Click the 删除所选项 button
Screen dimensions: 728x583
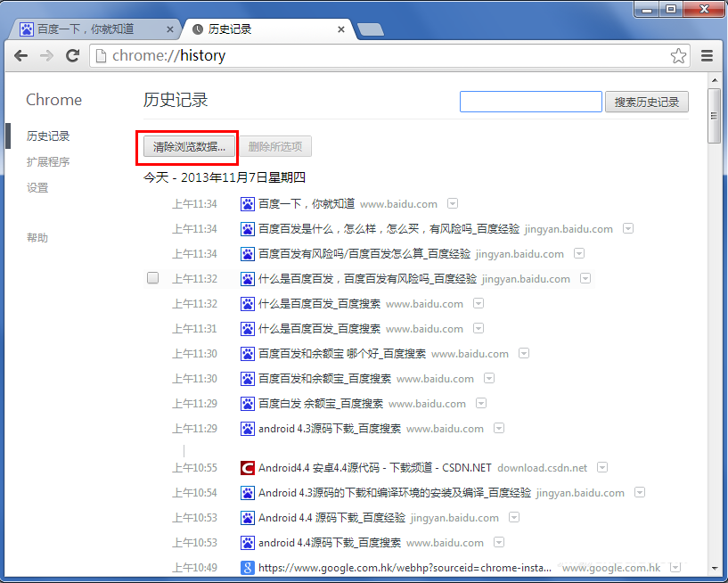point(275,147)
